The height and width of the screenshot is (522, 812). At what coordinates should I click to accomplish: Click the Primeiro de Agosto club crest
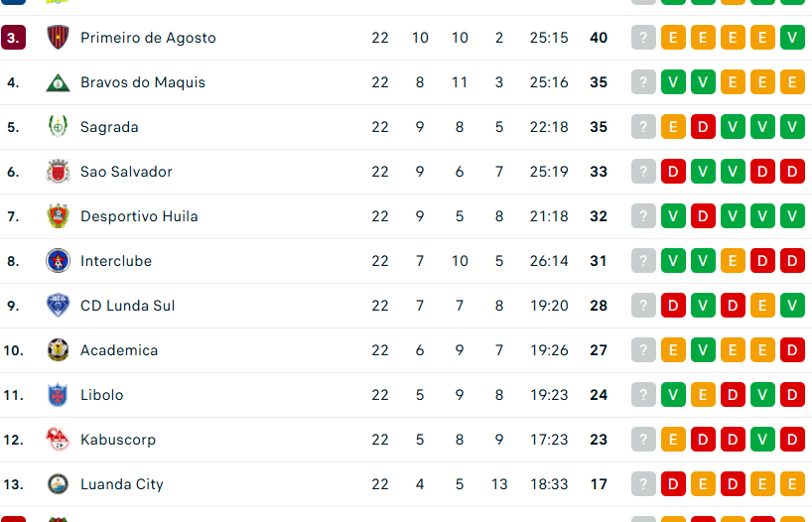(58, 38)
